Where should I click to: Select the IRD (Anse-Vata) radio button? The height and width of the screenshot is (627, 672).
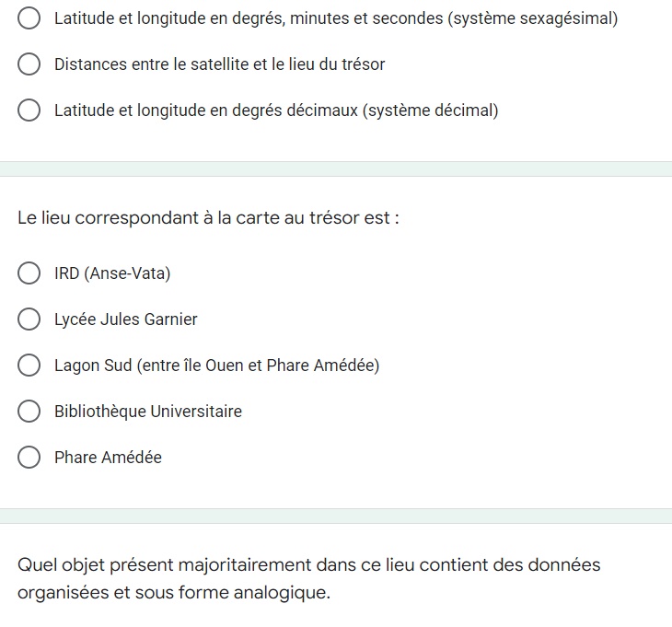[29, 273]
